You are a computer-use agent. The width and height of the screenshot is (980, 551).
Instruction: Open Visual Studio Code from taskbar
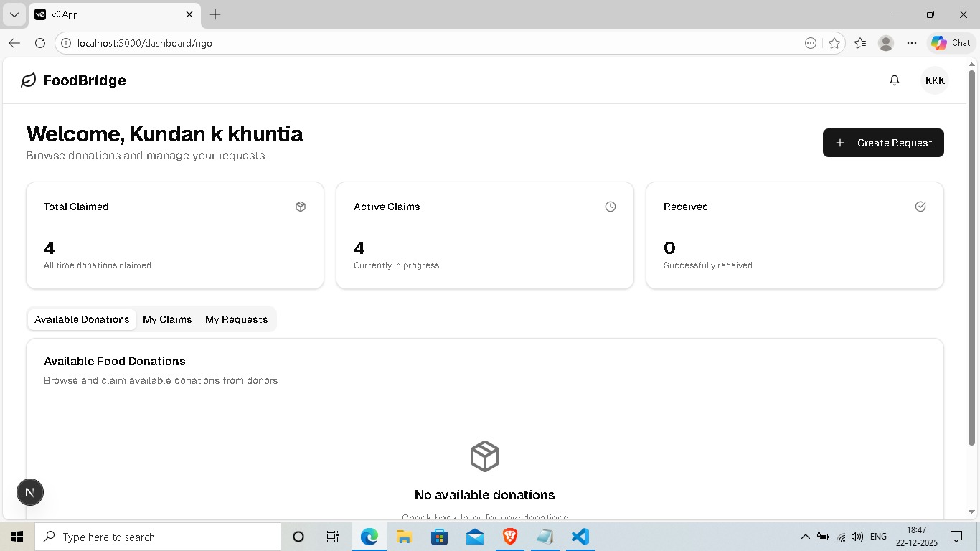pyautogui.click(x=580, y=537)
